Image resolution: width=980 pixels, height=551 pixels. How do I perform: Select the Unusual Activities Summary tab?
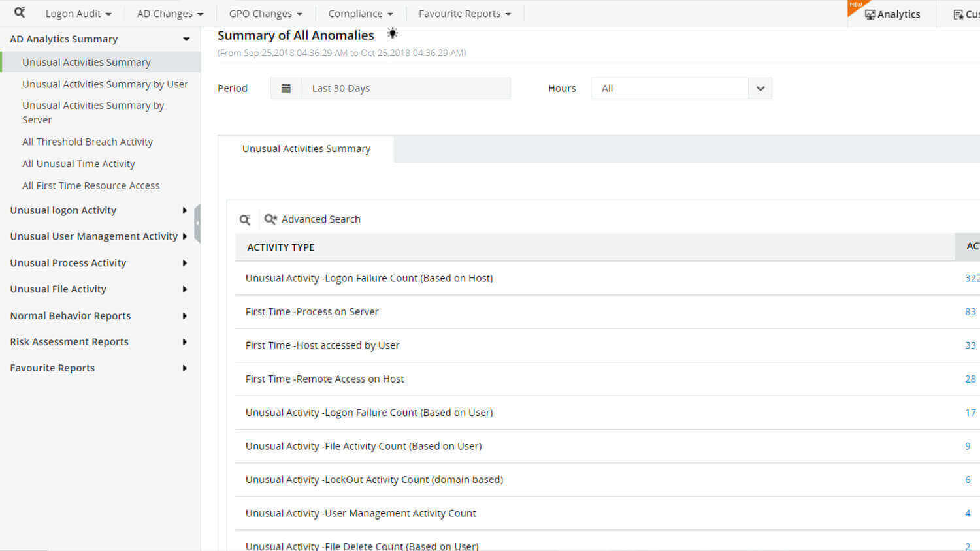(306, 149)
